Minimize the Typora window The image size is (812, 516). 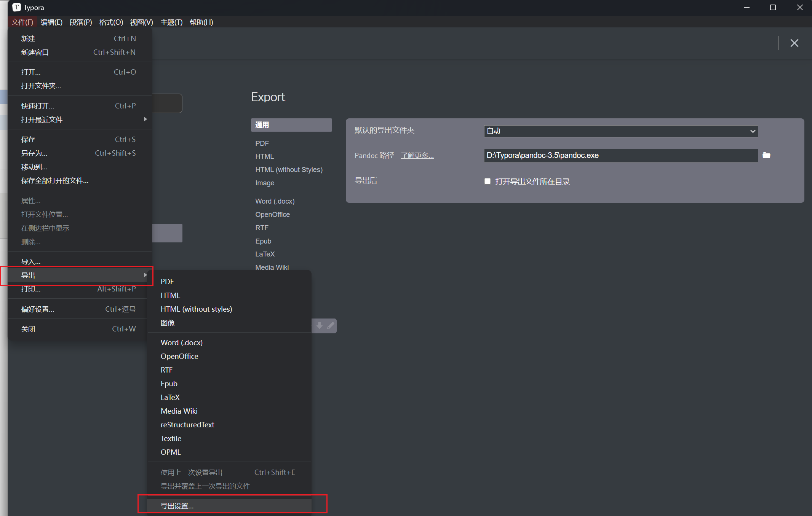click(746, 7)
